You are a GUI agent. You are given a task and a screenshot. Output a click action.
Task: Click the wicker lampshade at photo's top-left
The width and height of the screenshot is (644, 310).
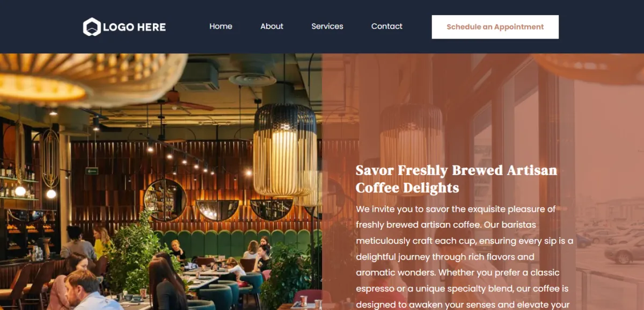tap(91, 80)
